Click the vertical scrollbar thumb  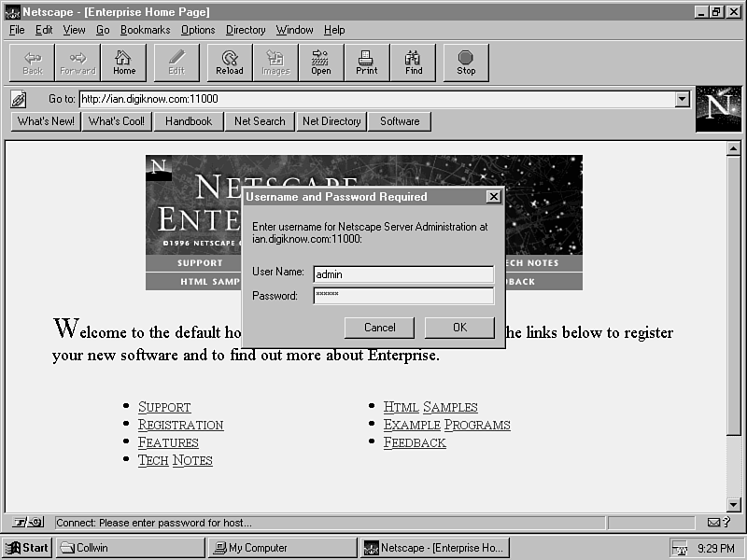[x=734, y=296]
